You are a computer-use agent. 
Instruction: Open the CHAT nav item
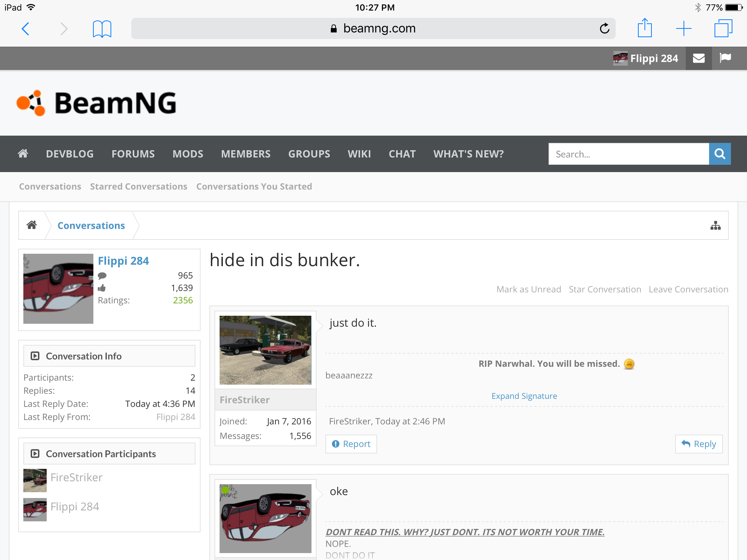[x=402, y=154]
